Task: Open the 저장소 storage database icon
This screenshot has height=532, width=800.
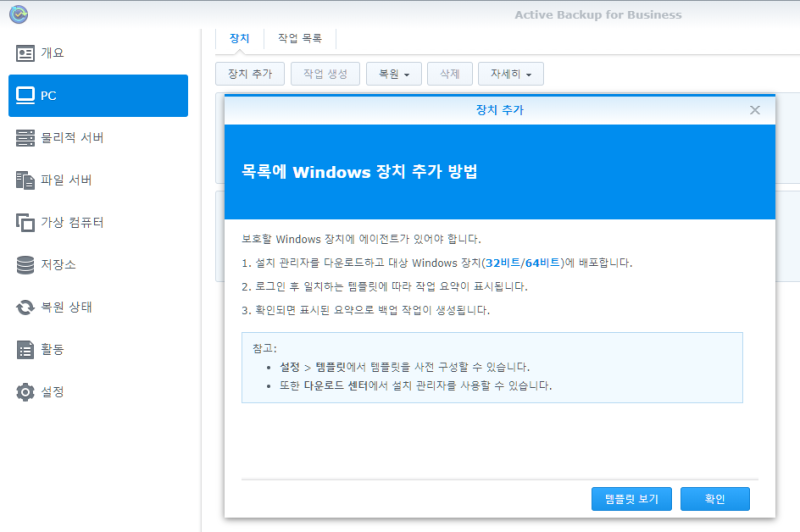Action: 25,265
